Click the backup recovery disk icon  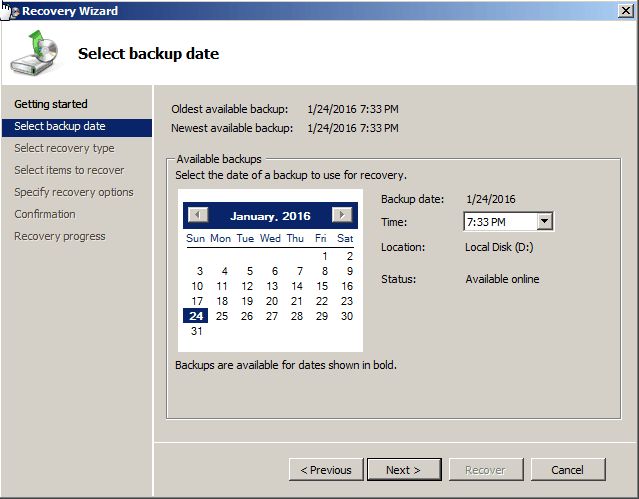coord(34,53)
